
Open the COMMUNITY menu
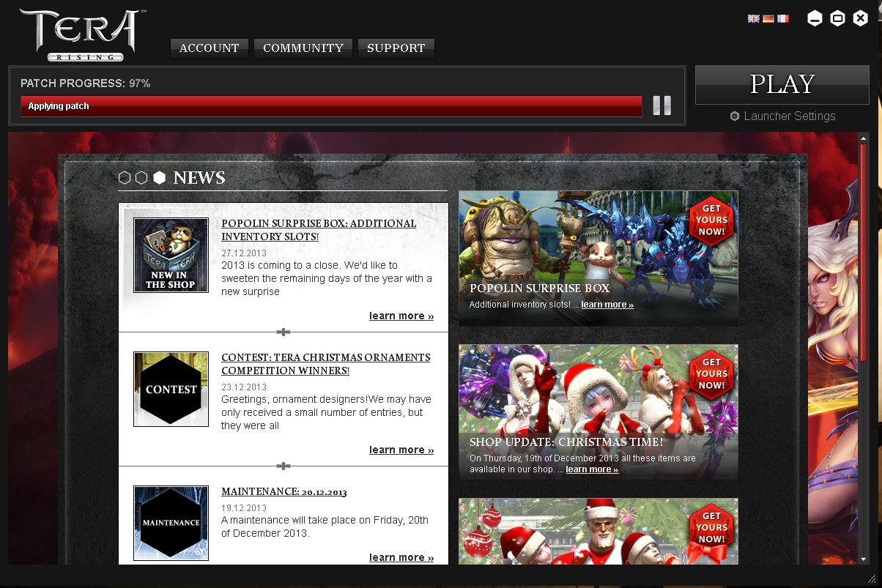point(303,48)
